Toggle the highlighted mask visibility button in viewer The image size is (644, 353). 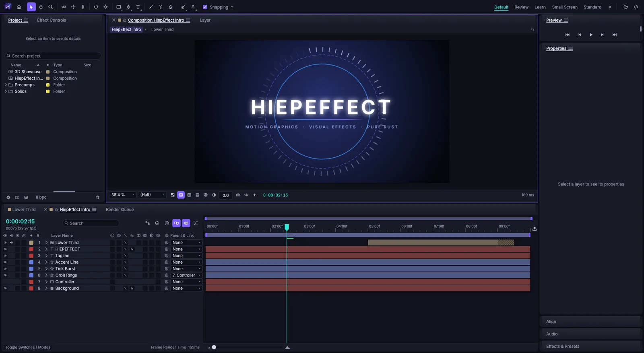tap(181, 195)
